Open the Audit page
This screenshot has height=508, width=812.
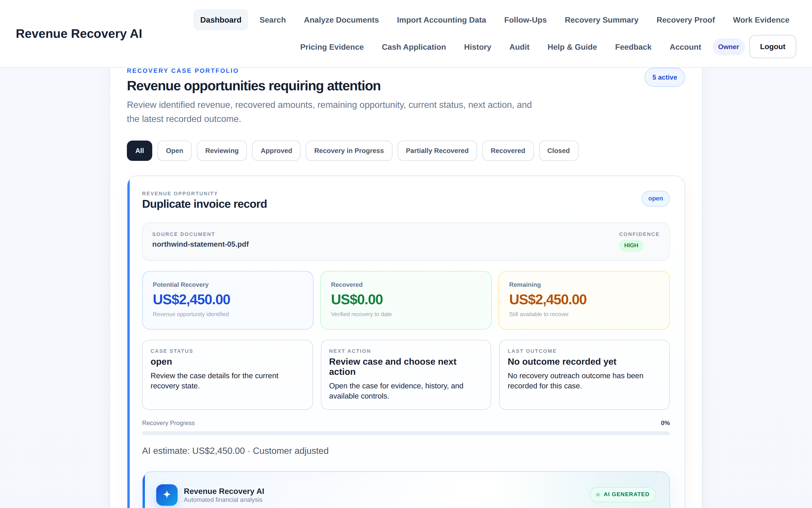tap(519, 47)
